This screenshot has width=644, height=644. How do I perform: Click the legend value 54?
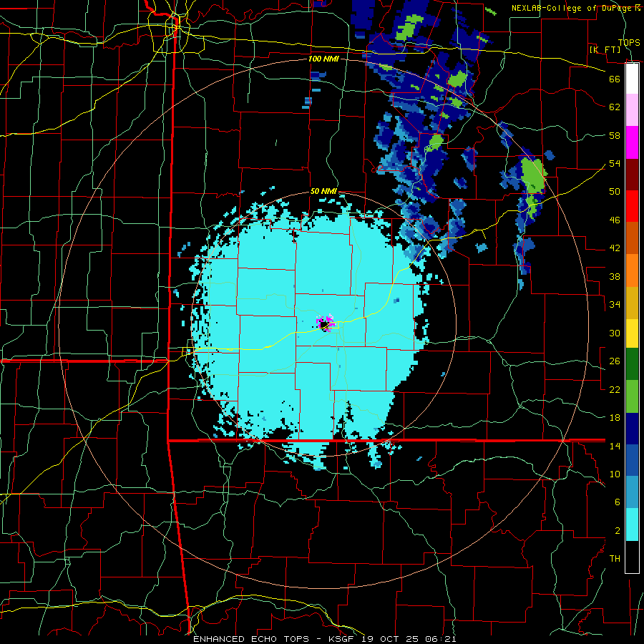tap(615, 163)
